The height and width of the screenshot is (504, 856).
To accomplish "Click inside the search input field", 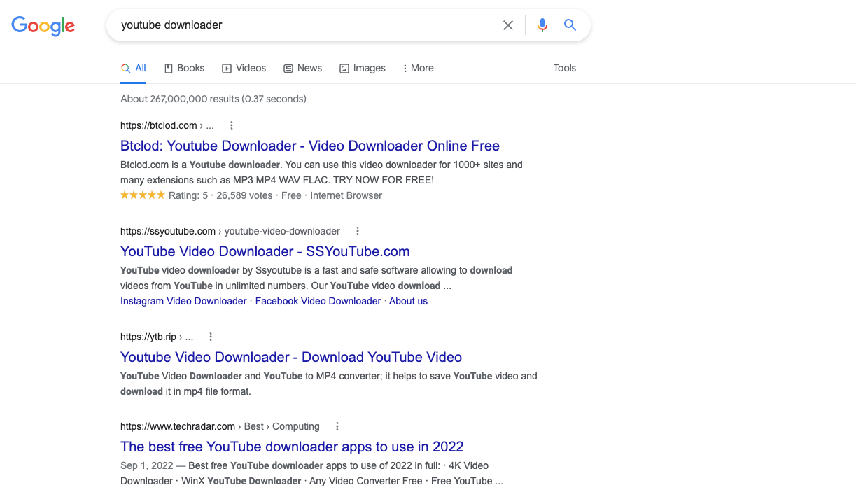I will click(x=280, y=24).
